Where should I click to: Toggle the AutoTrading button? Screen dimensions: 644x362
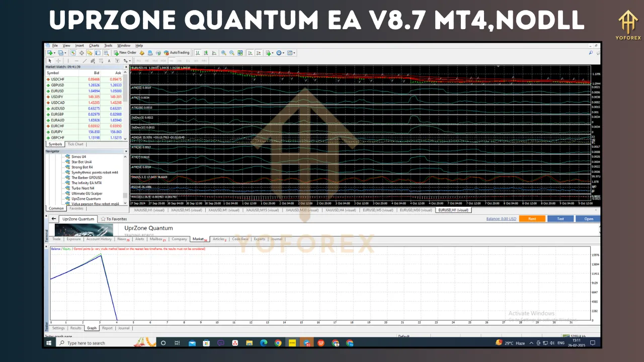[177, 52]
